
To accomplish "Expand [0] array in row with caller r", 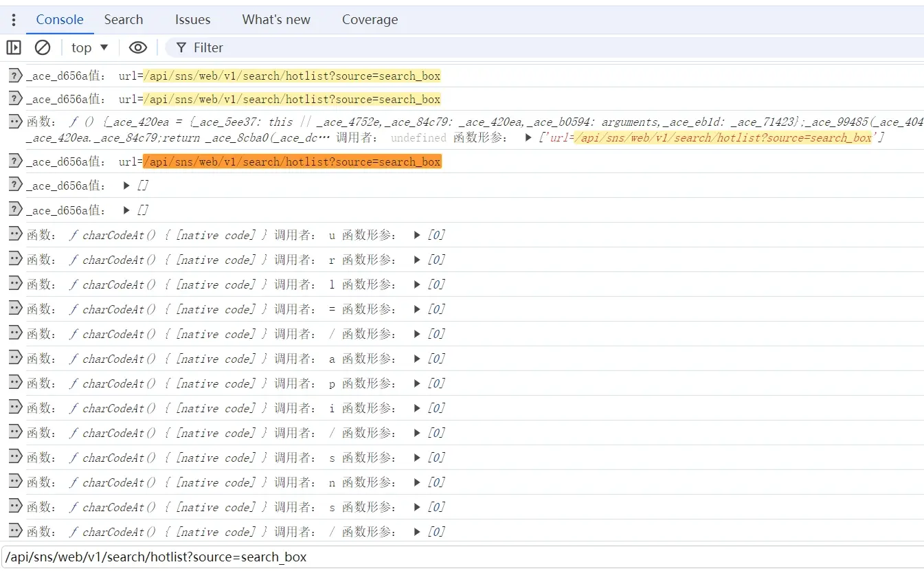I will click(x=417, y=260).
